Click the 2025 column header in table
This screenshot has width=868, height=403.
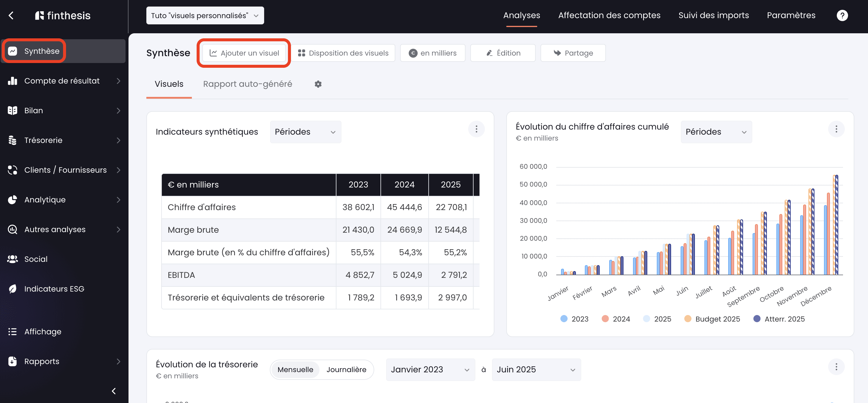click(451, 185)
